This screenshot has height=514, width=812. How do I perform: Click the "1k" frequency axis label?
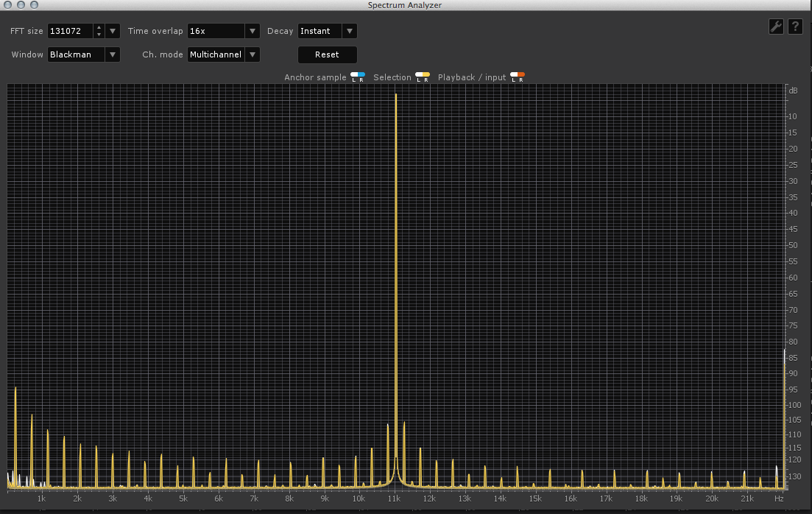pos(41,499)
